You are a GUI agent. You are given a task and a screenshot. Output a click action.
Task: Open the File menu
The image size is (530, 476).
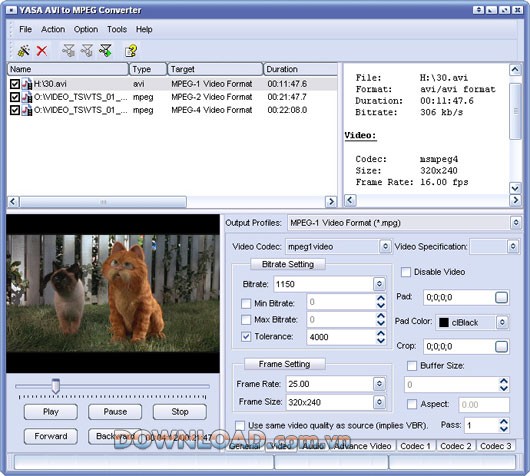(25, 29)
